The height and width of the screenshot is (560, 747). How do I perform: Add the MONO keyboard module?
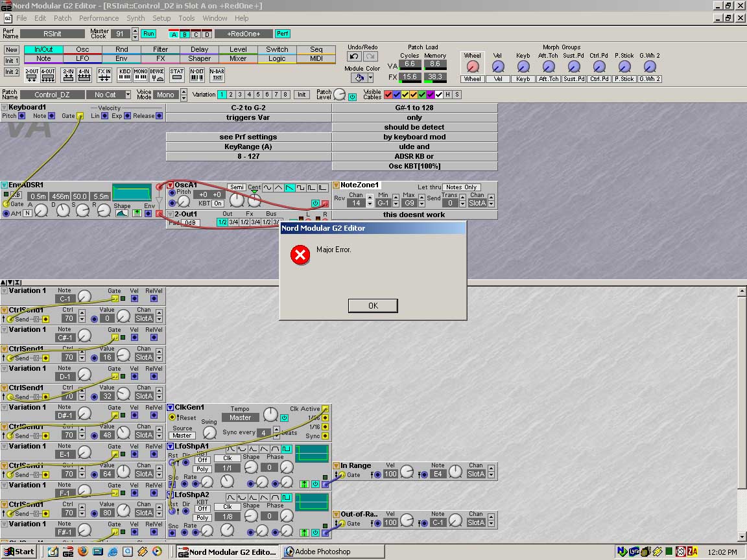click(141, 75)
